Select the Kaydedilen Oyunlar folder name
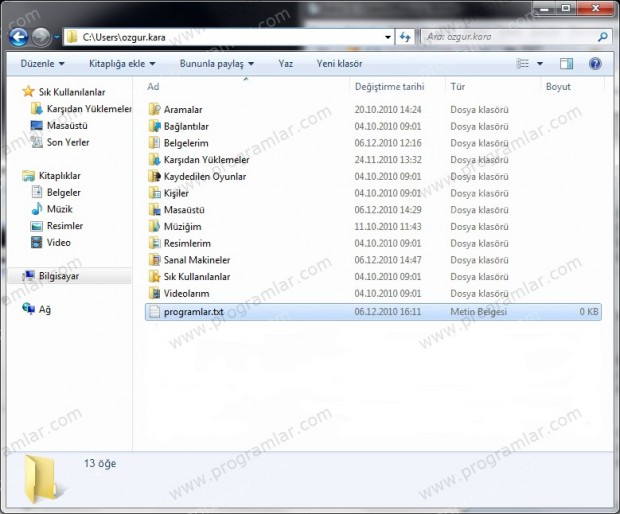The width and height of the screenshot is (620, 514). click(x=205, y=176)
